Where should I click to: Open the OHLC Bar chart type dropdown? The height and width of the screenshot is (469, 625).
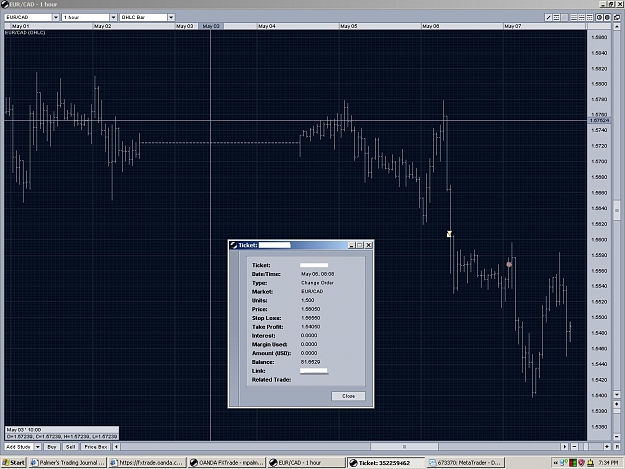[171, 17]
